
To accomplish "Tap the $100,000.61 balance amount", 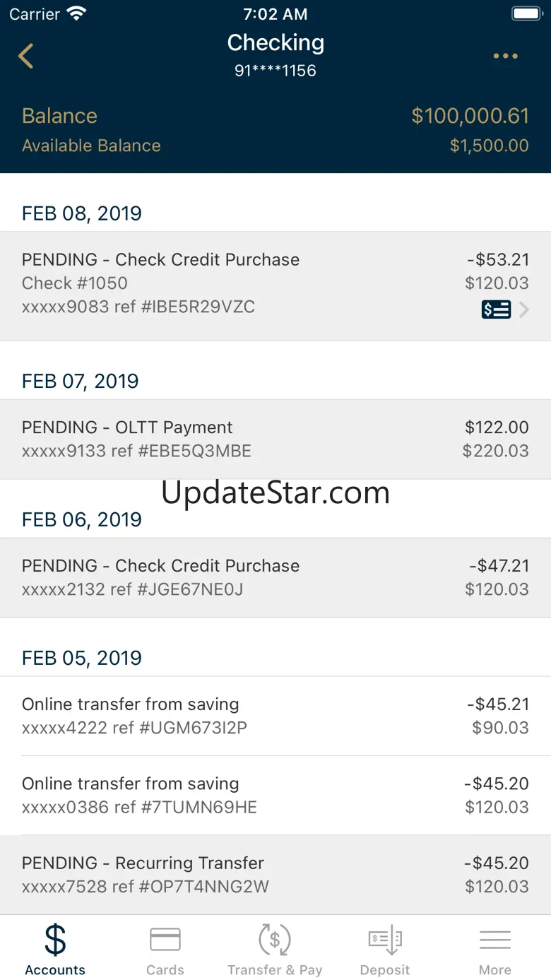I will 470,116.
